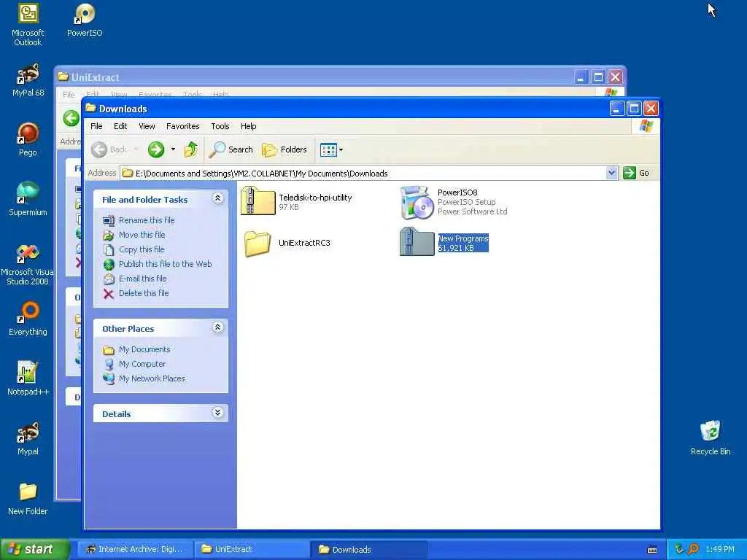Click the orange magnifier tray icon
Image resolution: width=747 pixels, height=560 pixels.
pos(693,550)
